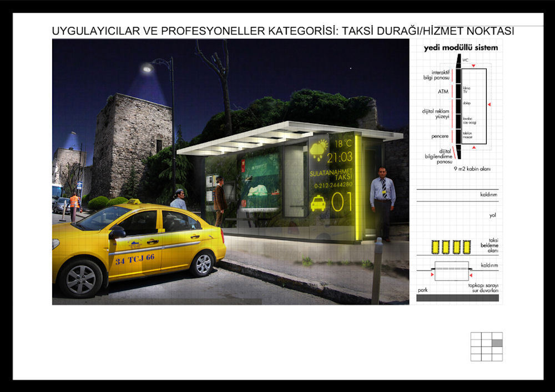This screenshot has width=555, height=392.
Task: Click the dark gray wall bar under park label
Action: click(x=457, y=298)
